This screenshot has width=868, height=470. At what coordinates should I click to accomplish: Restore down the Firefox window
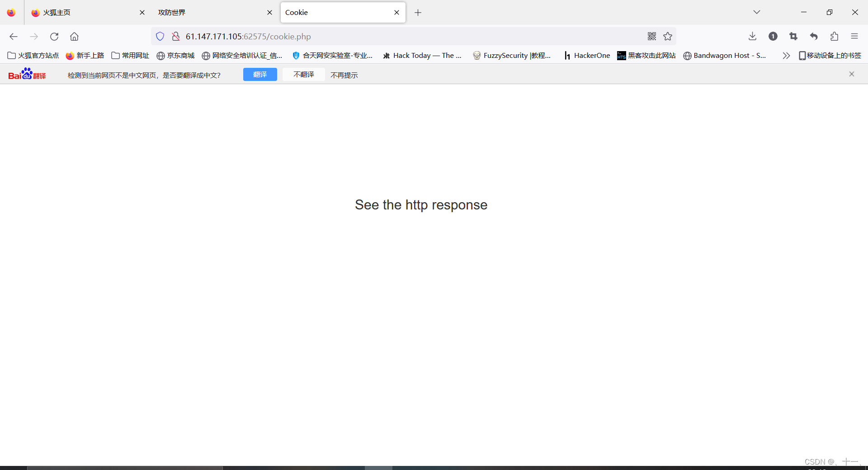pos(830,12)
